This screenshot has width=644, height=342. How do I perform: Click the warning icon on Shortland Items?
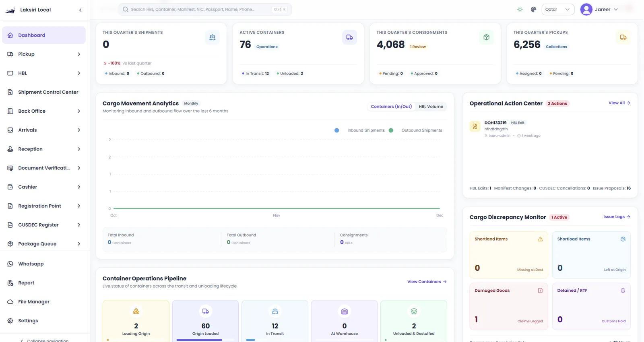pyautogui.click(x=540, y=239)
